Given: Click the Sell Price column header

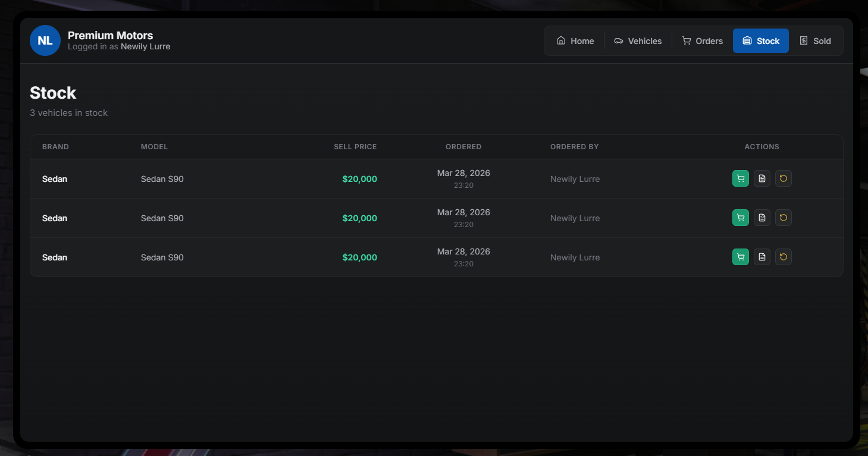Looking at the screenshot, I should (355, 147).
